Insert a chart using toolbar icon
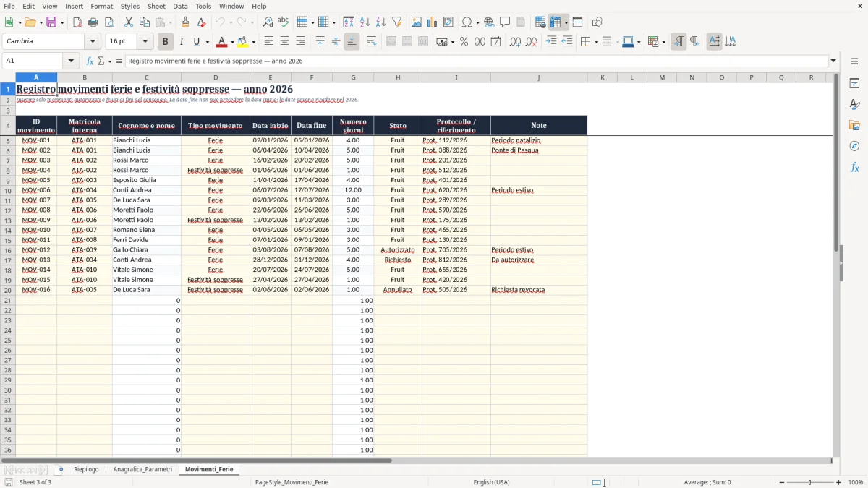868x488 pixels. coord(433,22)
